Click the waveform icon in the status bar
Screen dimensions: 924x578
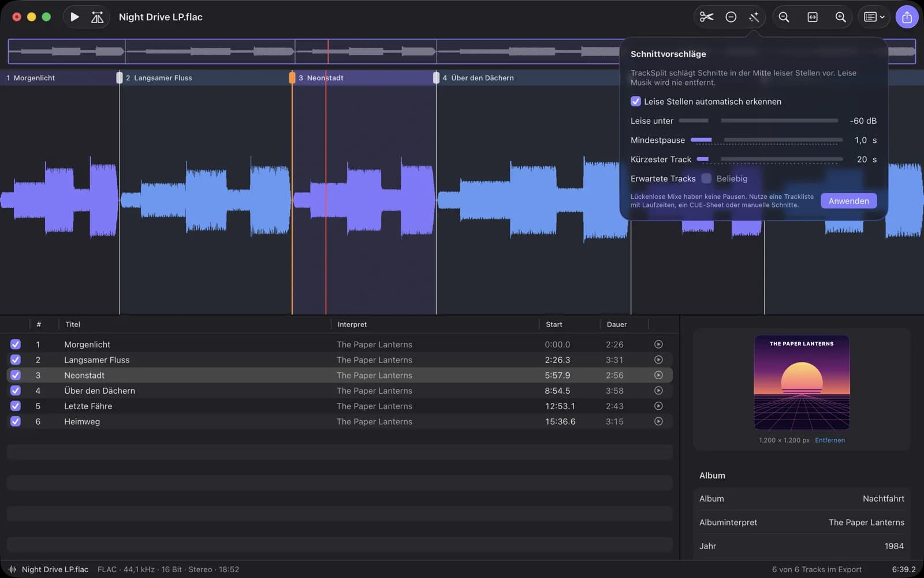tap(12, 569)
